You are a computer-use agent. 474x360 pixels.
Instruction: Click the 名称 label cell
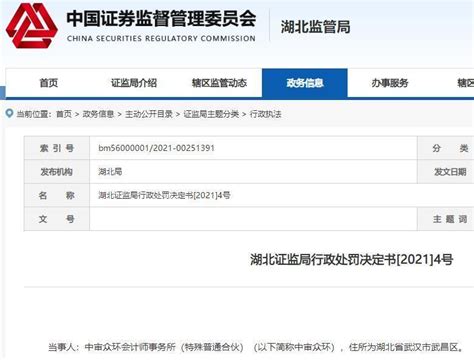57,195
